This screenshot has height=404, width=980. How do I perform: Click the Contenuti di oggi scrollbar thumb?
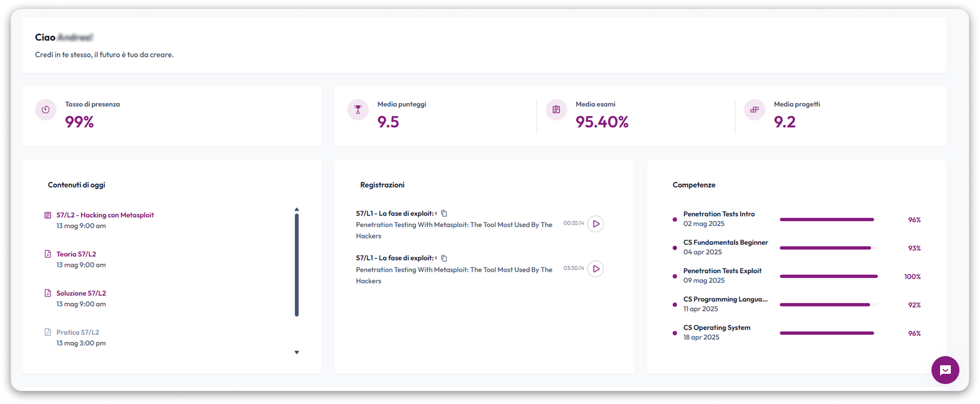[297, 265]
